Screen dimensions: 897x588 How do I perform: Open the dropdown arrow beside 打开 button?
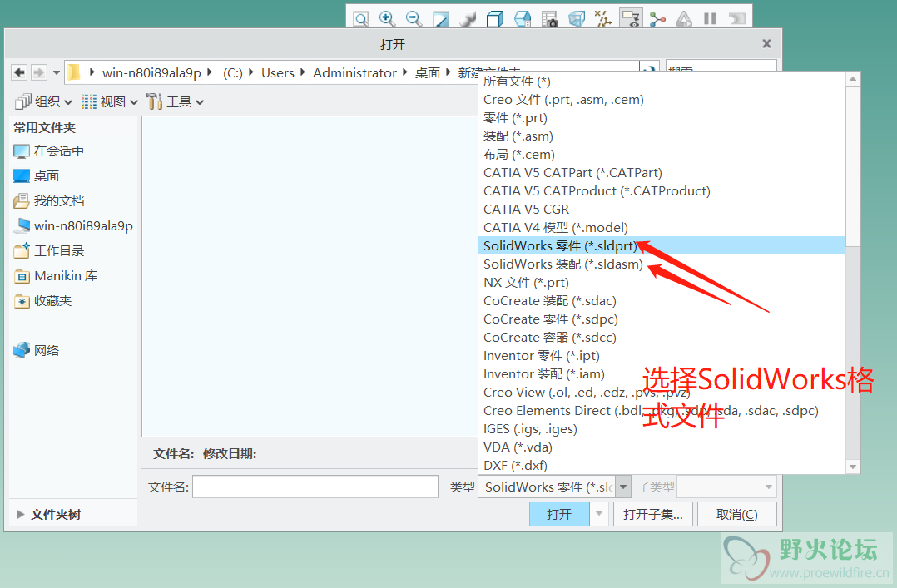[x=598, y=514]
